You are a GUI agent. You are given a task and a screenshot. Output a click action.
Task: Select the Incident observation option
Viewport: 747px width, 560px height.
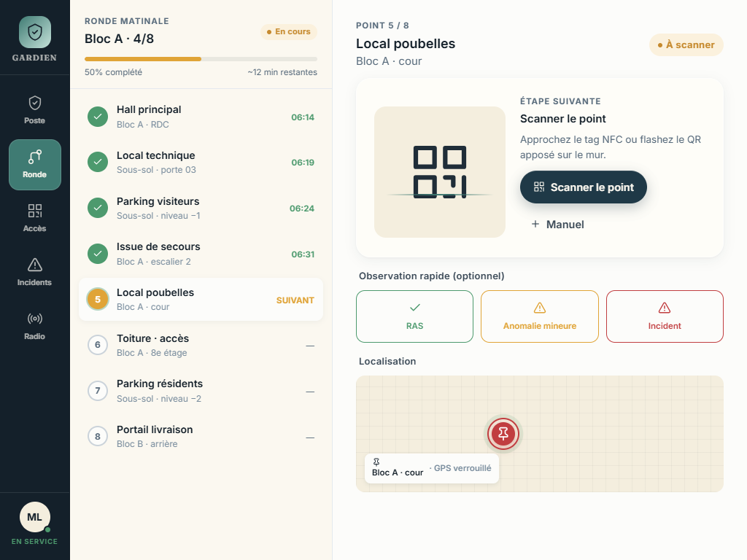click(665, 316)
